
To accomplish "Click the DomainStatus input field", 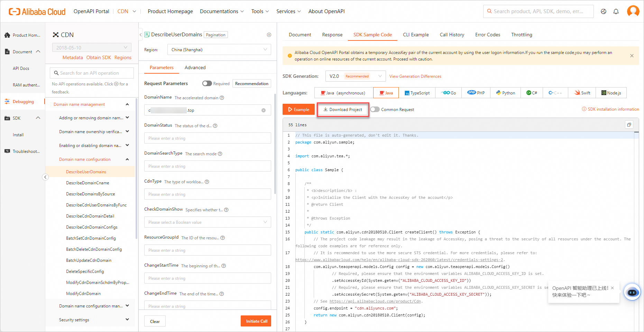I will click(208, 138).
